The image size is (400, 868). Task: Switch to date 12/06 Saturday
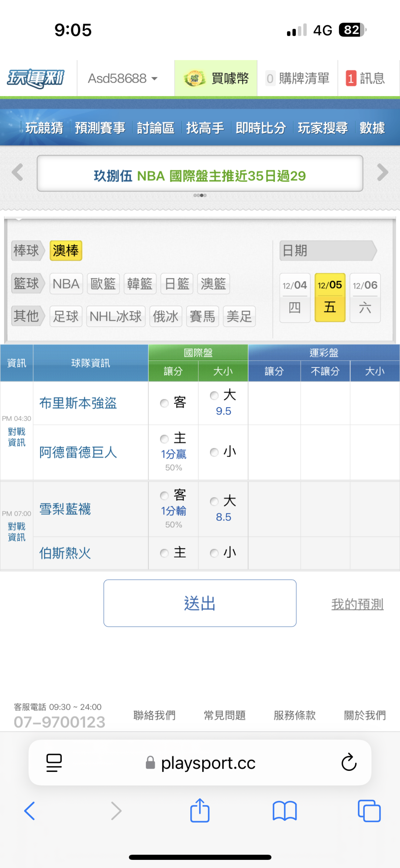[365, 298]
